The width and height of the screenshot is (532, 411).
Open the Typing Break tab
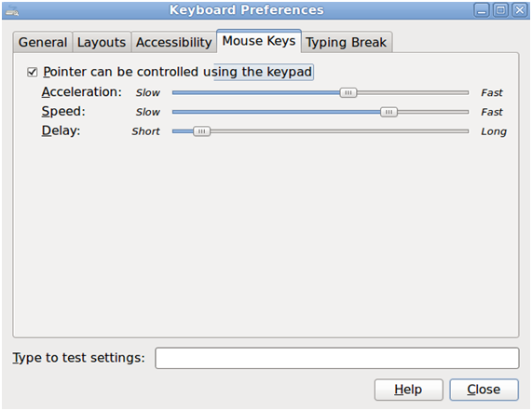tap(346, 43)
